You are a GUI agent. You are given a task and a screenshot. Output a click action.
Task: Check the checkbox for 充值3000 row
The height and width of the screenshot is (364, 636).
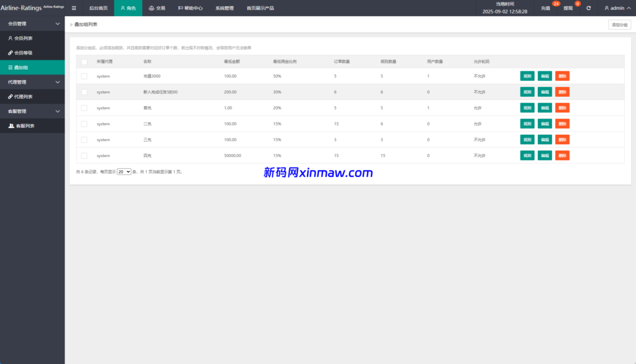point(84,76)
